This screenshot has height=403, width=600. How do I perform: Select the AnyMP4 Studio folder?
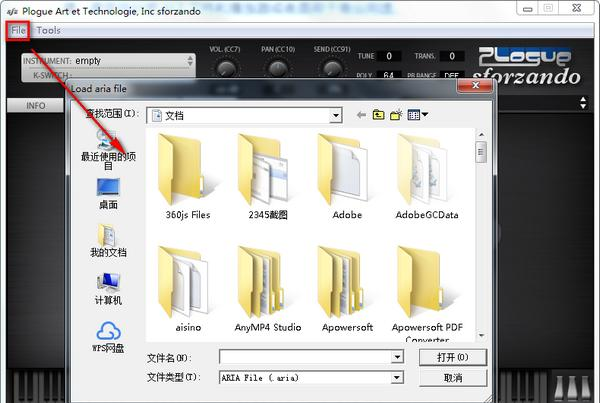(x=267, y=289)
